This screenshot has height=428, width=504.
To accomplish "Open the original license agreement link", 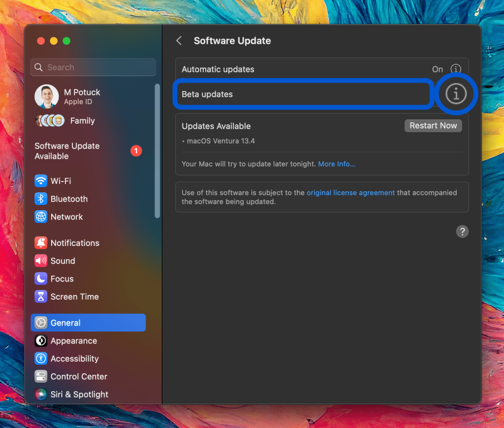I will tap(350, 192).
